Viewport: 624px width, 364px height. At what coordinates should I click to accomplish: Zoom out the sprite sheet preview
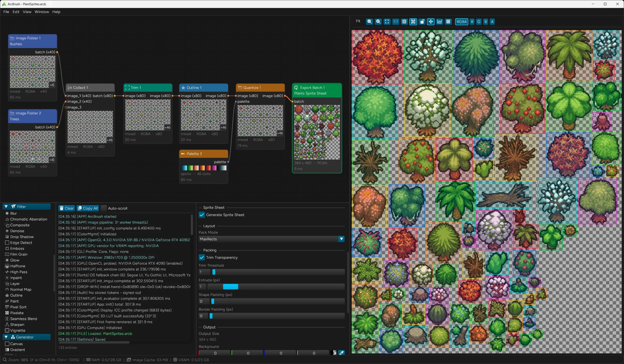369,22
